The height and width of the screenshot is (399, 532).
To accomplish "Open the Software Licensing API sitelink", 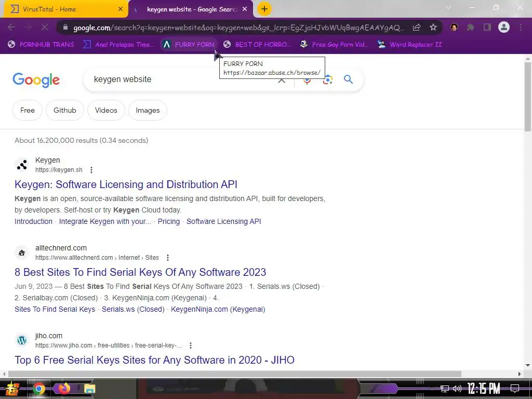I will [x=223, y=221].
